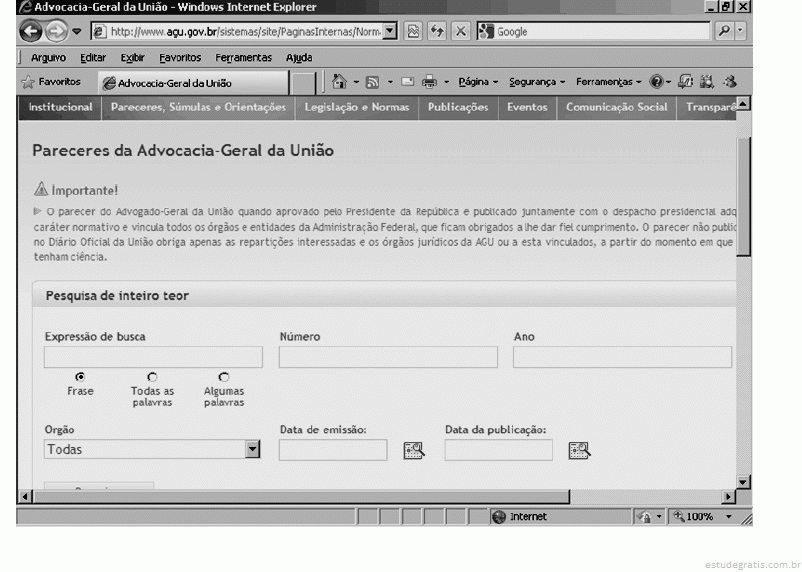Click the Número input field
This screenshot has width=802, height=572.
[x=388, y=357]
